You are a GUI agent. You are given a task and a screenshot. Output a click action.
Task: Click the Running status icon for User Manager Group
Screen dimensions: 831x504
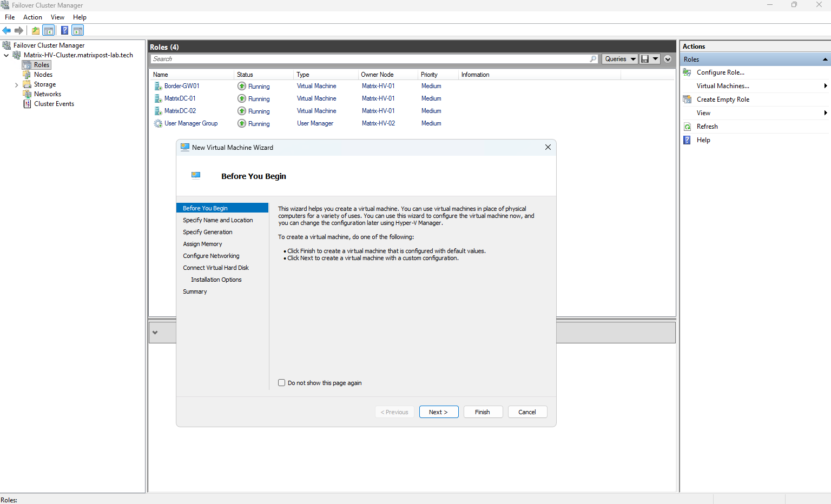[242, 123]
